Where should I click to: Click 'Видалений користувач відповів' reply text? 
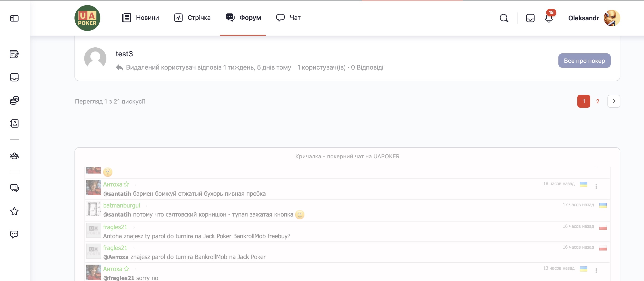tap(174, 67)
